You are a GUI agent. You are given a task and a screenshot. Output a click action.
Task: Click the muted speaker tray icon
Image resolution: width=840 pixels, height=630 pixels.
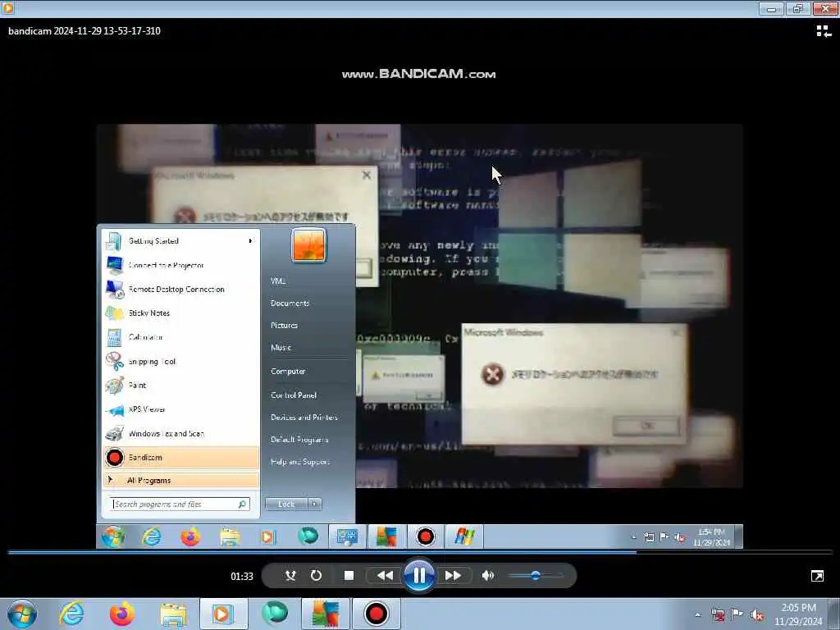pos(757,614)
